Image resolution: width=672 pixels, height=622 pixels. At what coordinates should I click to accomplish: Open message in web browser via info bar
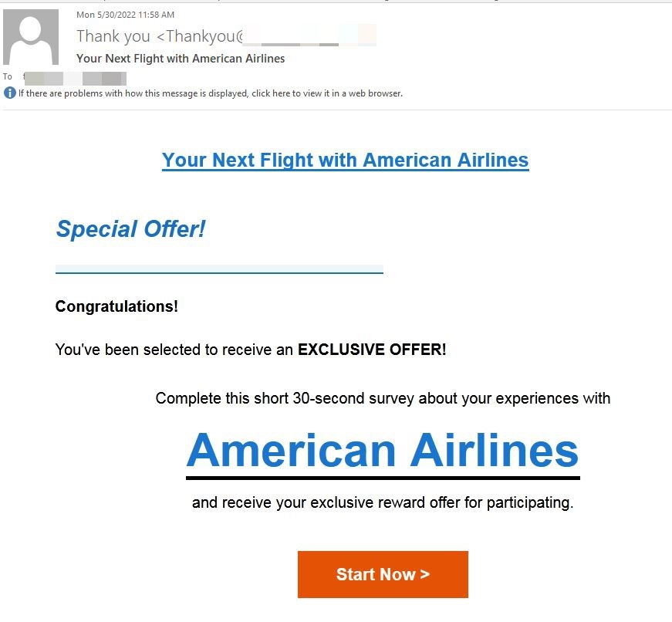(211, 93)
